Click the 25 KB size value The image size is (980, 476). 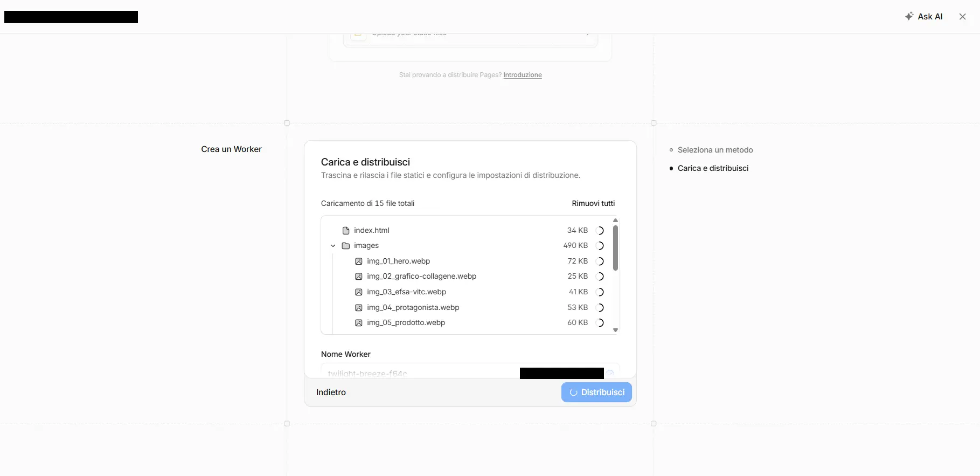click(578, 276)
